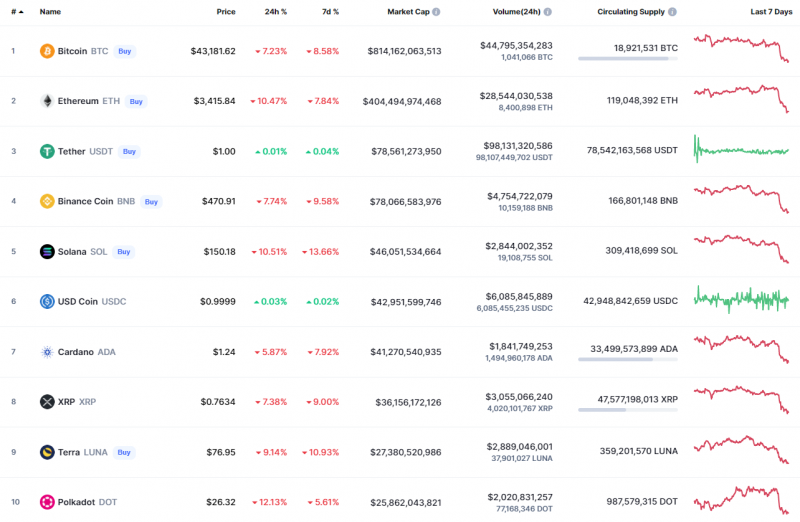
Task: Open Binance Coin 7-day sparkline chart
Action: coord(741,199)
